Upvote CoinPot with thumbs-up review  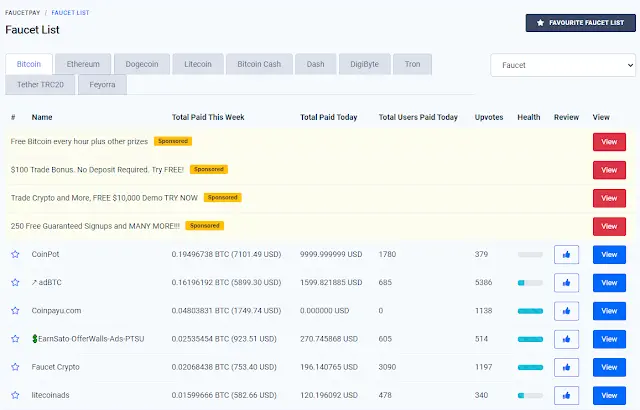click(566, 255)
